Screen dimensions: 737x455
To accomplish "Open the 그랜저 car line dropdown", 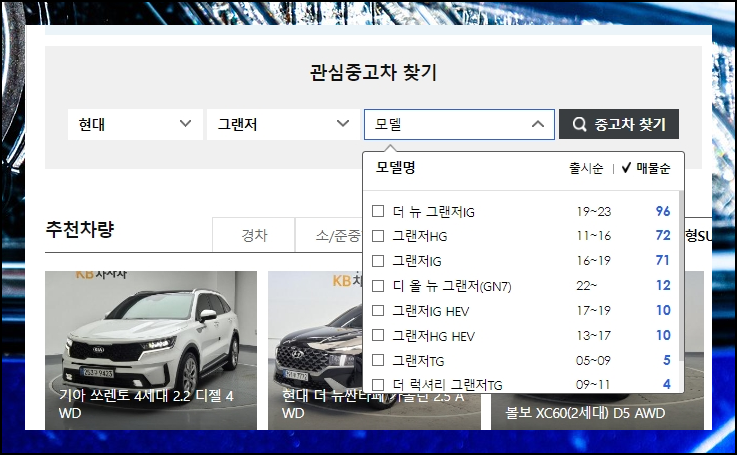I will coord(283,125).
